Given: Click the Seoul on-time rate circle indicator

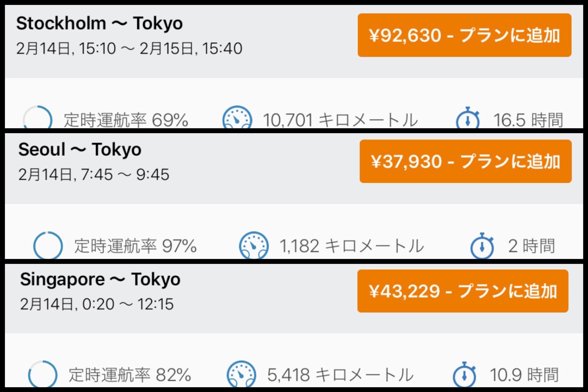Looking at the screenshot, I should 48,245.
